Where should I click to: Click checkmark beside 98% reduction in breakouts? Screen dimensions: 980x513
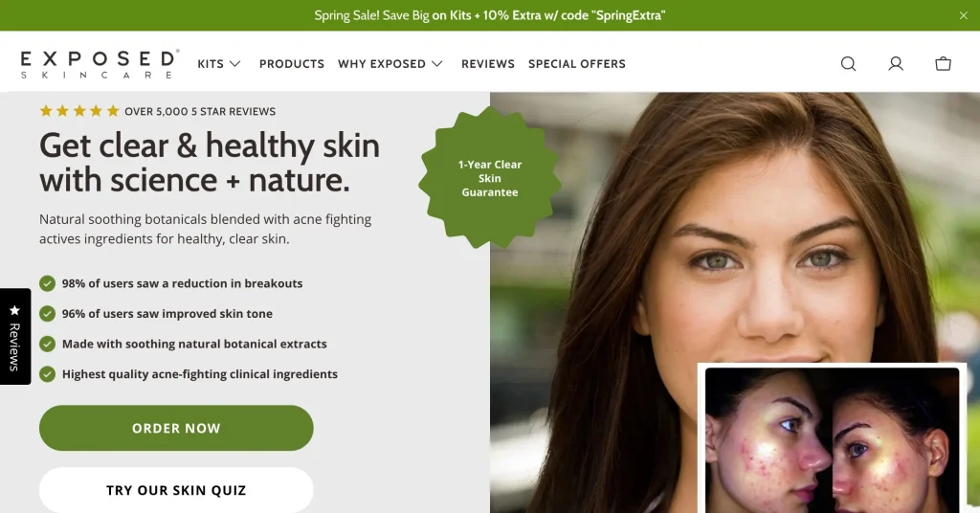pos(47,283)
